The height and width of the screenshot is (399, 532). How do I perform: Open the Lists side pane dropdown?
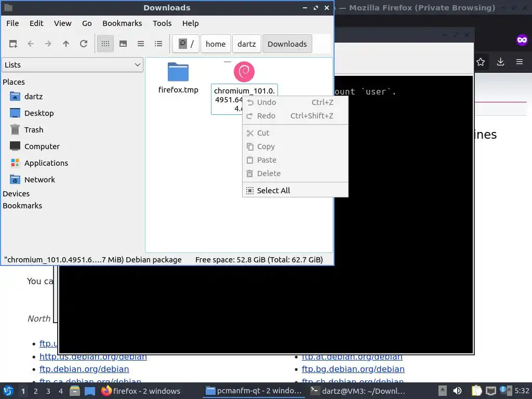(73, 65)
